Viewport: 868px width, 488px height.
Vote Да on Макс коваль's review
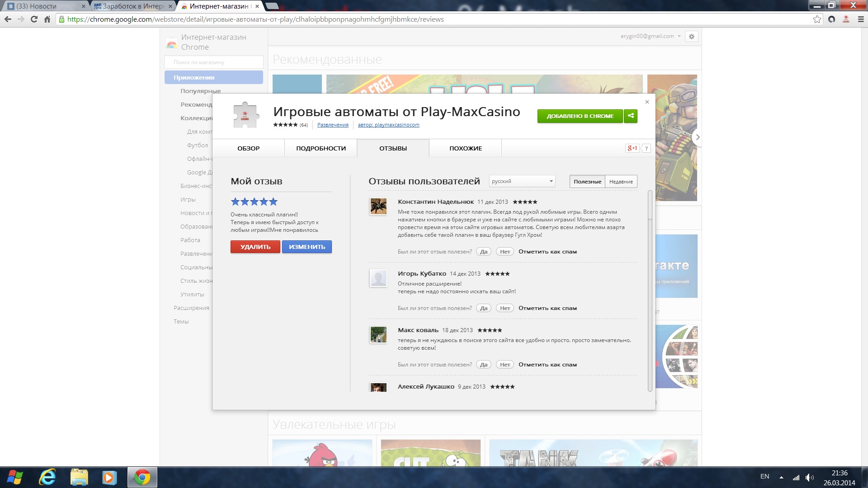(x=484, y=365)
